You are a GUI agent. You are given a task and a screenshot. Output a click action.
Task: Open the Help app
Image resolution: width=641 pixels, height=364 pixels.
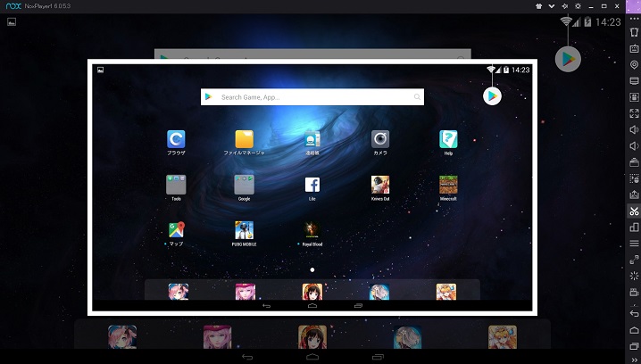click(x=448, y=139)
